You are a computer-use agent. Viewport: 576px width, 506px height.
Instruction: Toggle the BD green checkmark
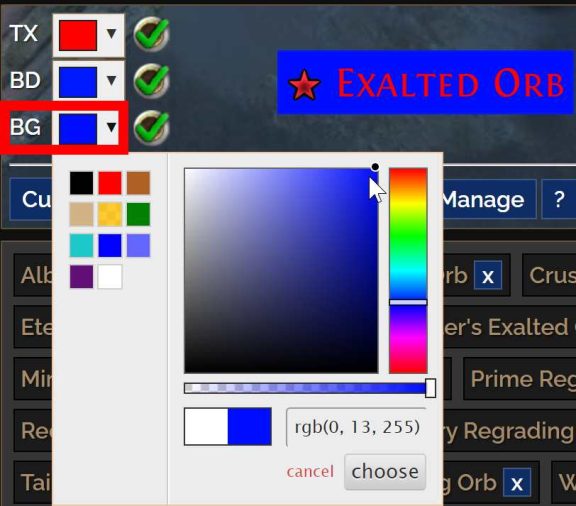coord(151,80)
